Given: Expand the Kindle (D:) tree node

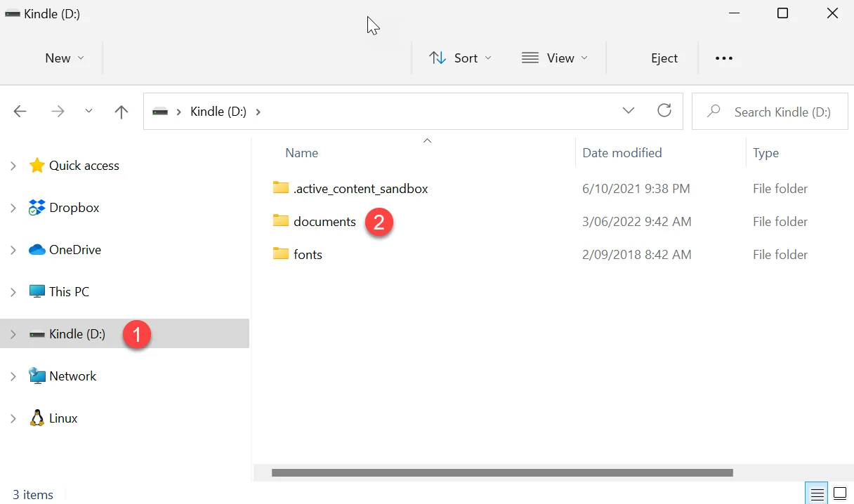Looking at the screenshot, I should click(x=13, y=334).
